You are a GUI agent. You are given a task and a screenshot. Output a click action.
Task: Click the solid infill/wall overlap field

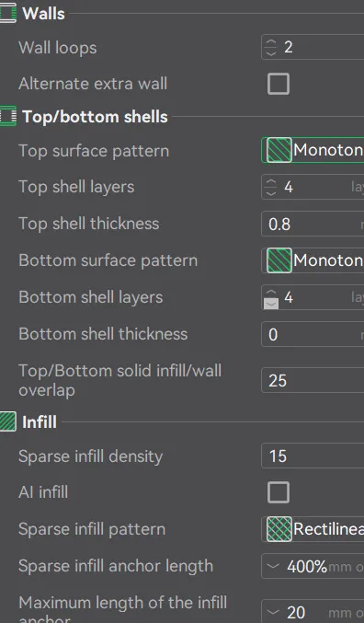click(313, 380)
